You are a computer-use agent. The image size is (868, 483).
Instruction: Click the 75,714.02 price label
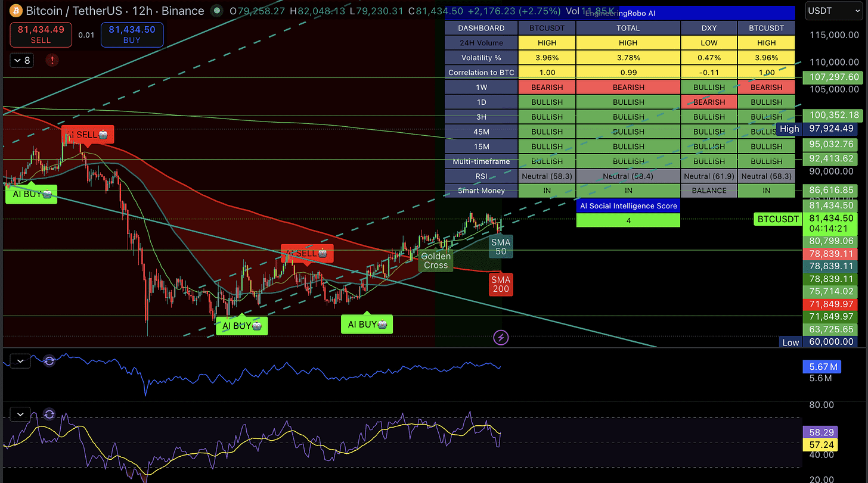pos(830,291)
